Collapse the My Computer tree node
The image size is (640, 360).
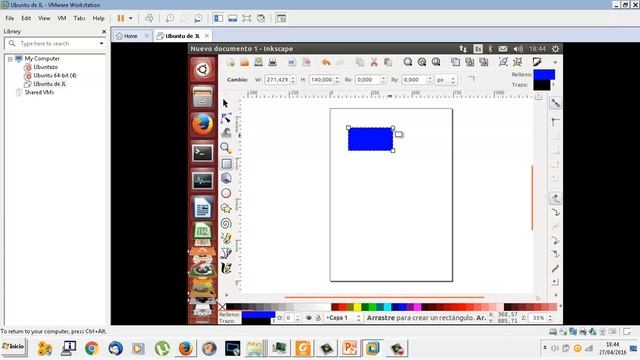[10, 59]
